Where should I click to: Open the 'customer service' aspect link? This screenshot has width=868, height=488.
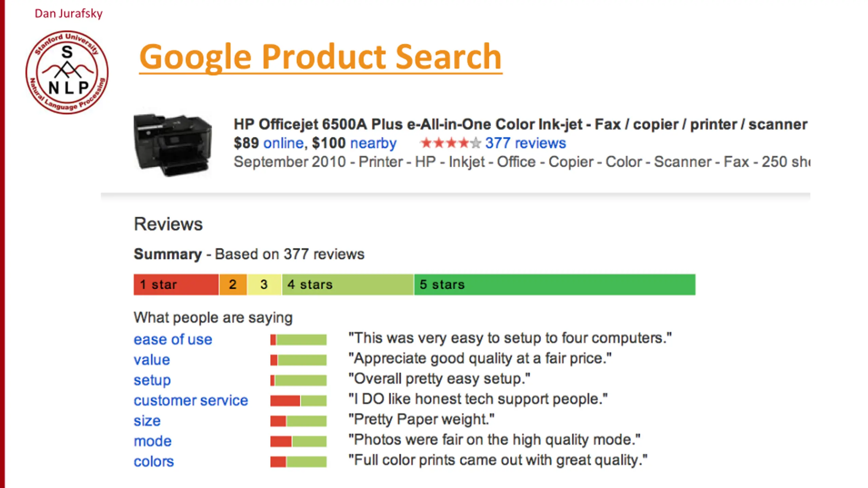click(x=191, y=400)
